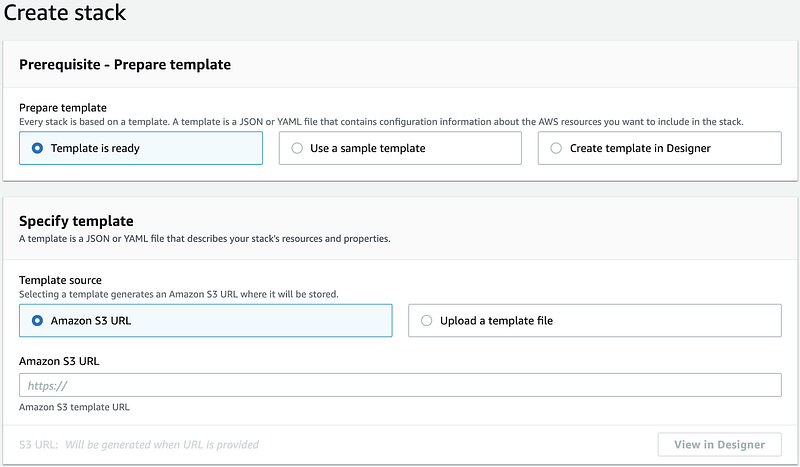Viewport: 800px width, 467px height.
Task: Click the 'Create template in Designer' label text
Action: (640, 149)
